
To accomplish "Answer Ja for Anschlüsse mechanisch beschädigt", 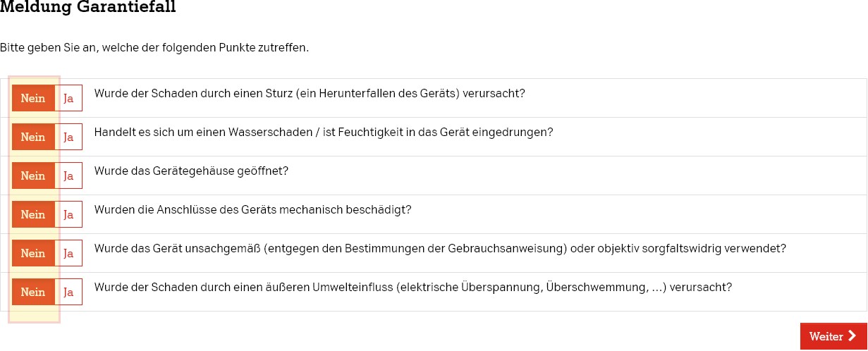I will (x=68, y=214).
